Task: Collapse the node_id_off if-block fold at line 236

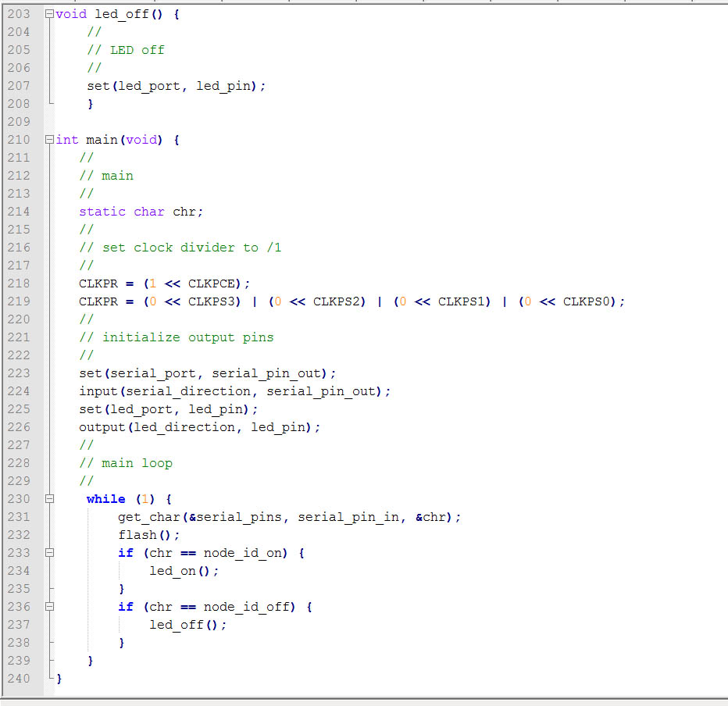Action: (x=49, y=607)
